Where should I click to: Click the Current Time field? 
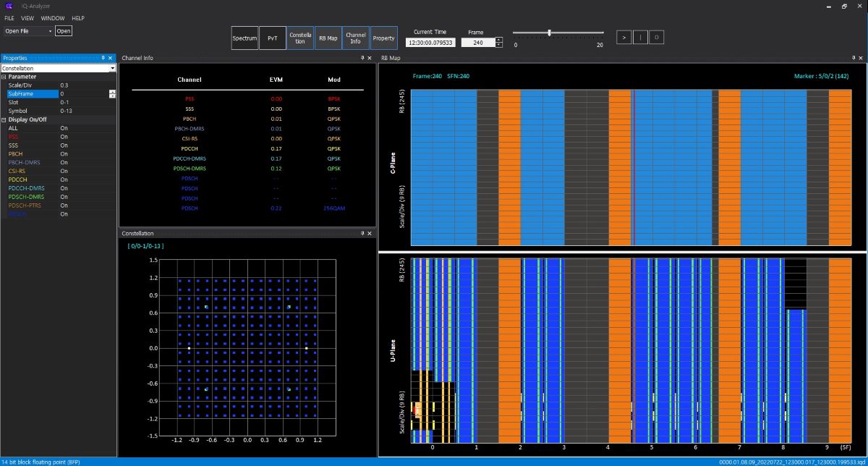430,43
